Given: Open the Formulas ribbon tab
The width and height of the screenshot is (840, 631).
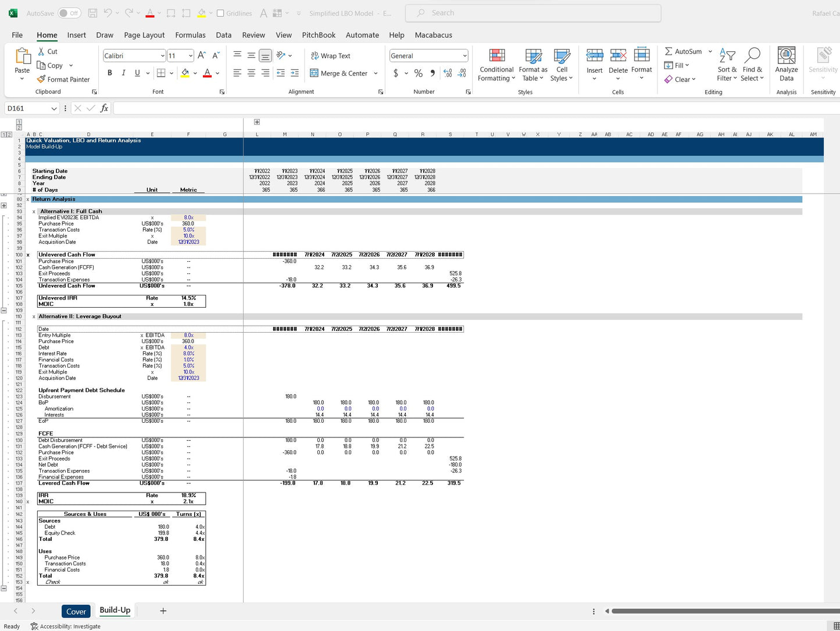Looking at the screenshot, I should point(190,35).
